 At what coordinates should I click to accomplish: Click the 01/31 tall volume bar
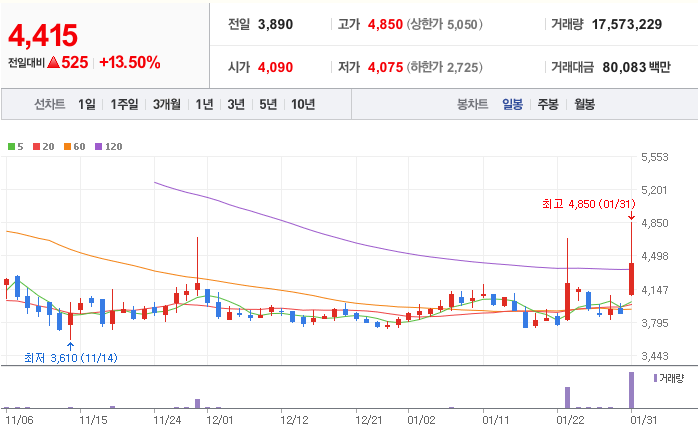631,390
